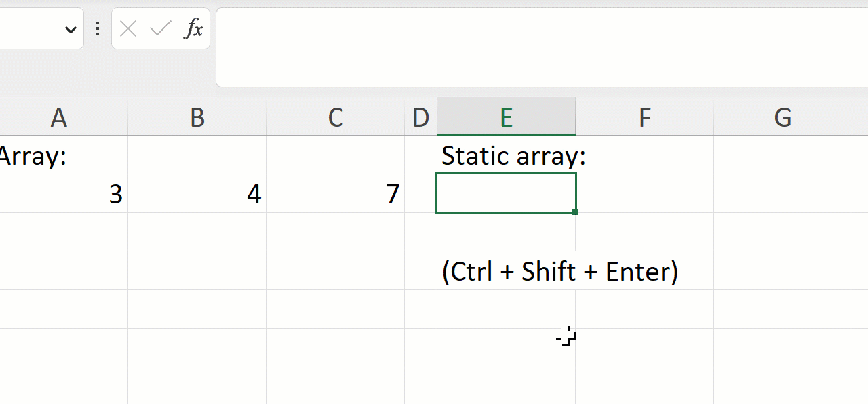Open Insert Function fx dialog
The image size is (868, 404).
pos(193,28)
